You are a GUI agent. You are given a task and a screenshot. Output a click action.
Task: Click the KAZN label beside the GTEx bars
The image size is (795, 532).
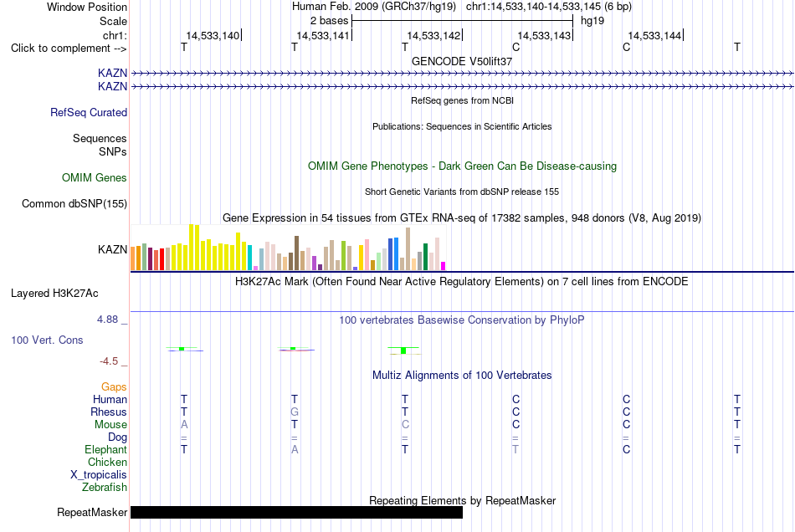coord(113,249)
